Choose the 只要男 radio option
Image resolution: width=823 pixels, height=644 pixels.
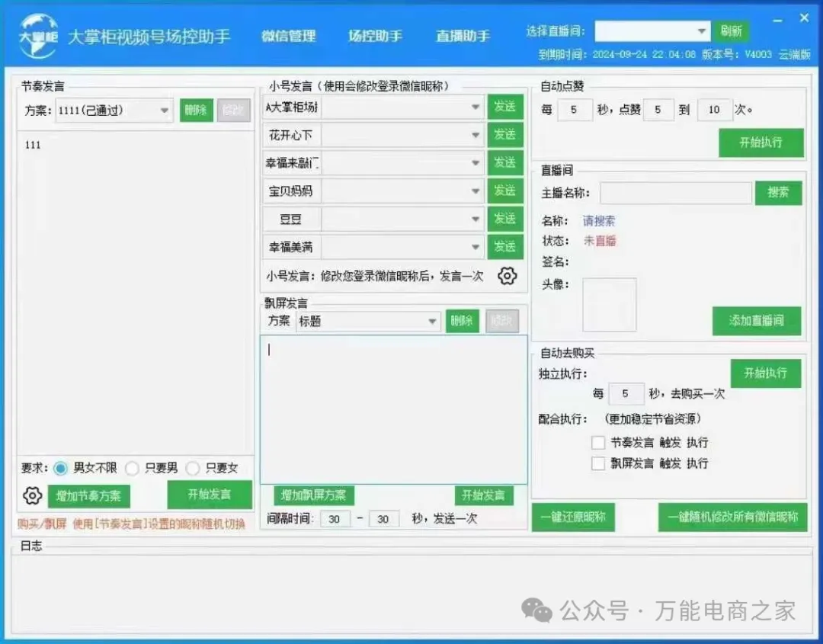133,468
